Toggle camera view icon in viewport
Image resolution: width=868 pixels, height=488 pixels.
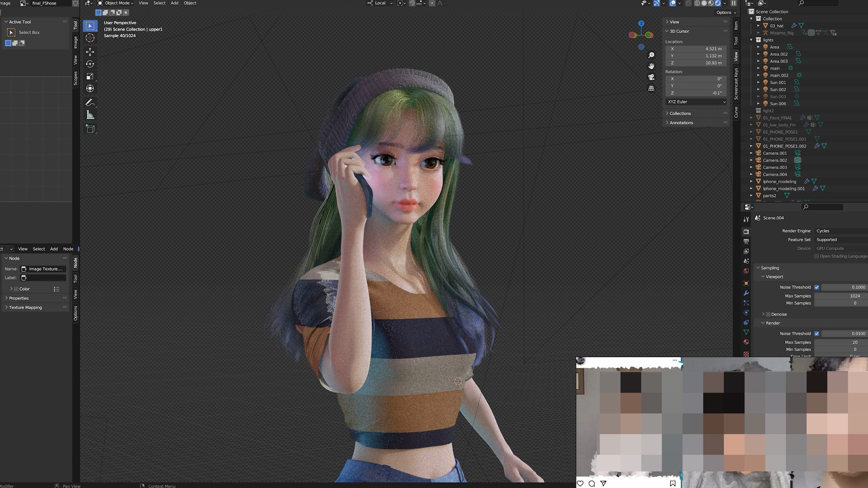point(651,77)
